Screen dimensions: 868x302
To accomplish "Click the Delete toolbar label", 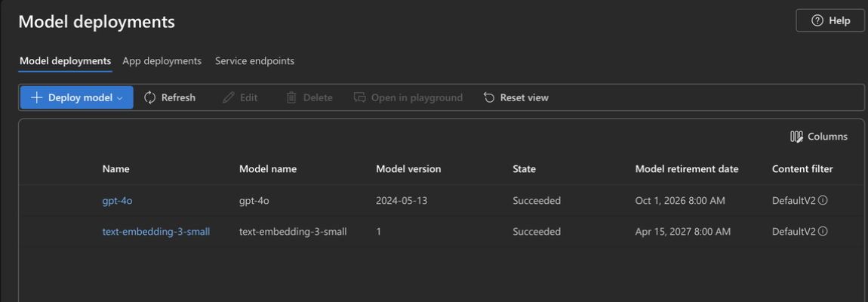I will (318, 97).
